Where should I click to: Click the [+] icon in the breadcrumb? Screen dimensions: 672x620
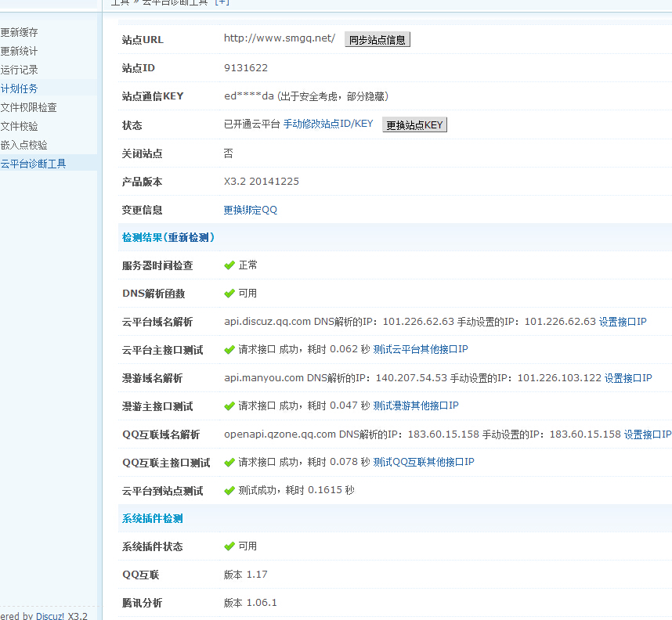click(222, 2)
